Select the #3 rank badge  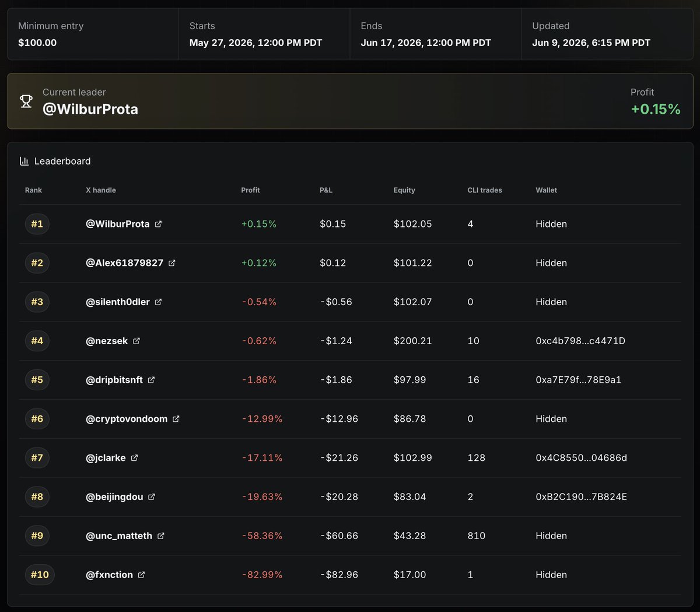(x=37, y=302)
